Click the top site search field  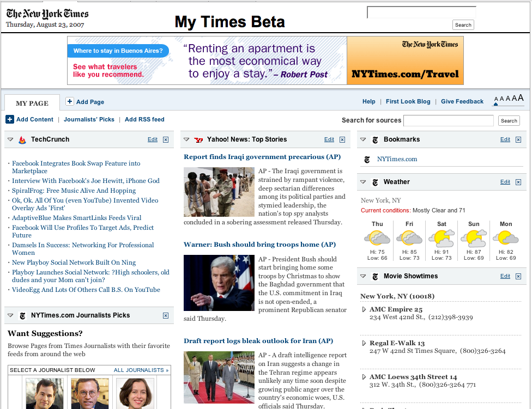tap(421, 13)
